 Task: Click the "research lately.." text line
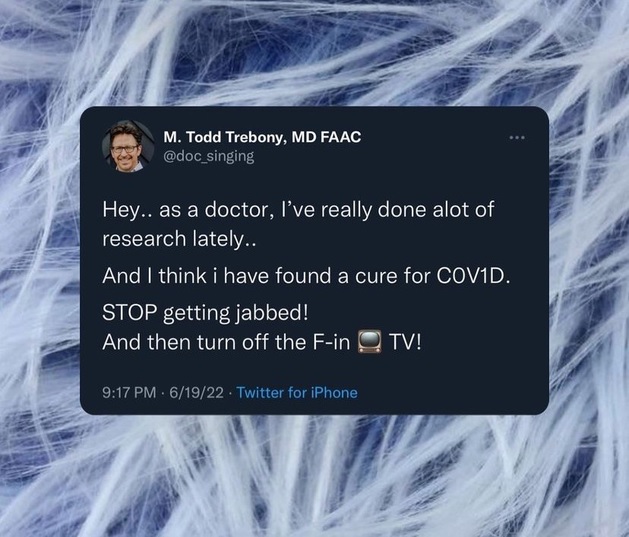point(179,239)
